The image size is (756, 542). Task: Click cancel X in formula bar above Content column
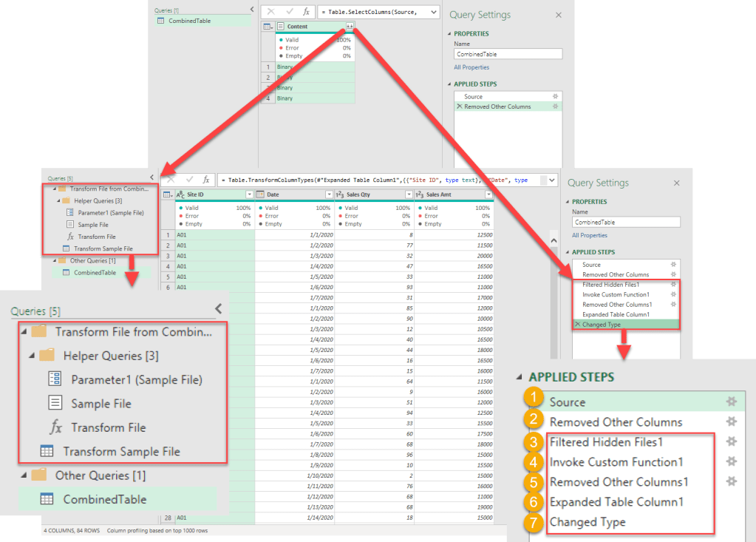pos(270,13)
